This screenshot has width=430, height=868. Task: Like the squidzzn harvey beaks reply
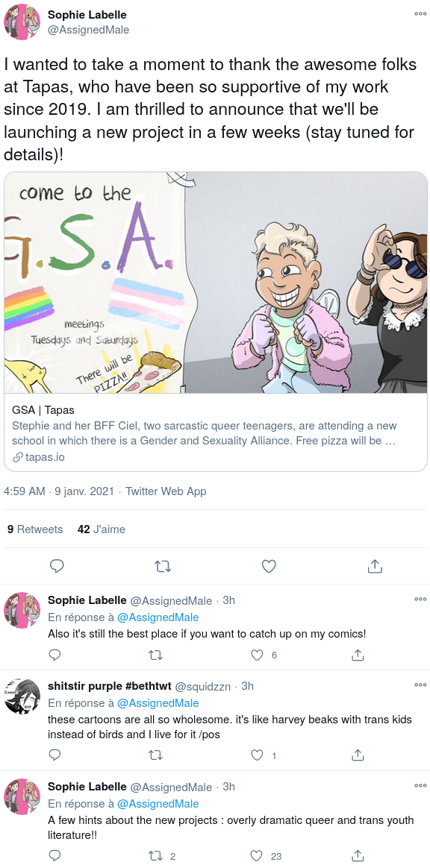click(x=257, y=755)
